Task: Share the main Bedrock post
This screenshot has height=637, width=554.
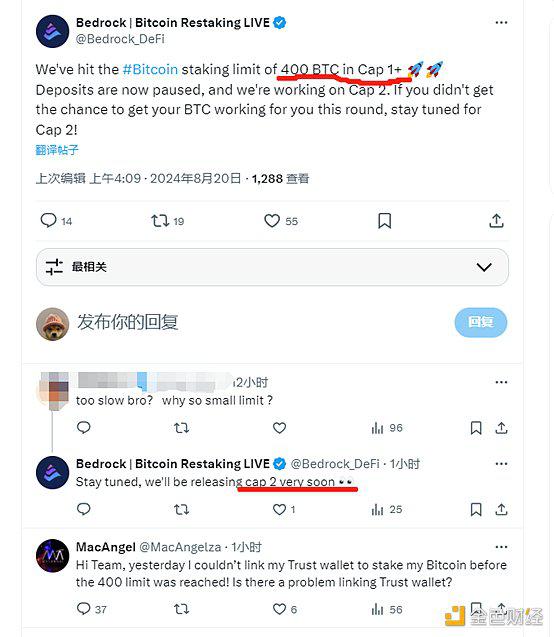Action: coord(496,221)
